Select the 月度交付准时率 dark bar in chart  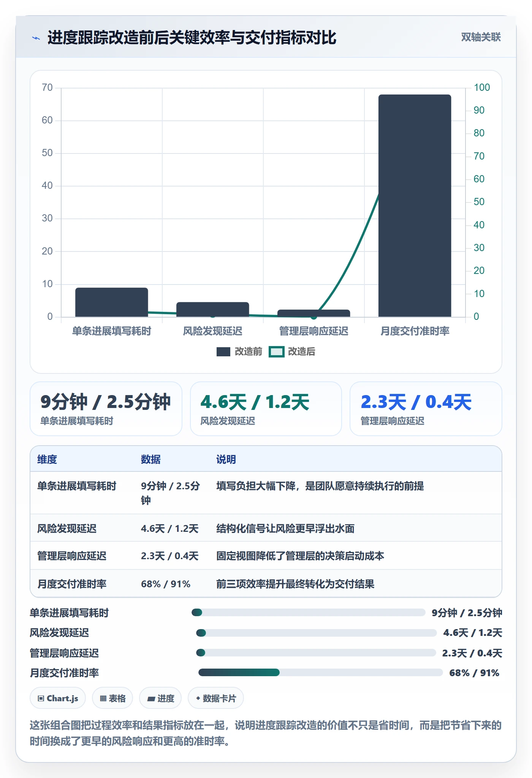[415, 206]
